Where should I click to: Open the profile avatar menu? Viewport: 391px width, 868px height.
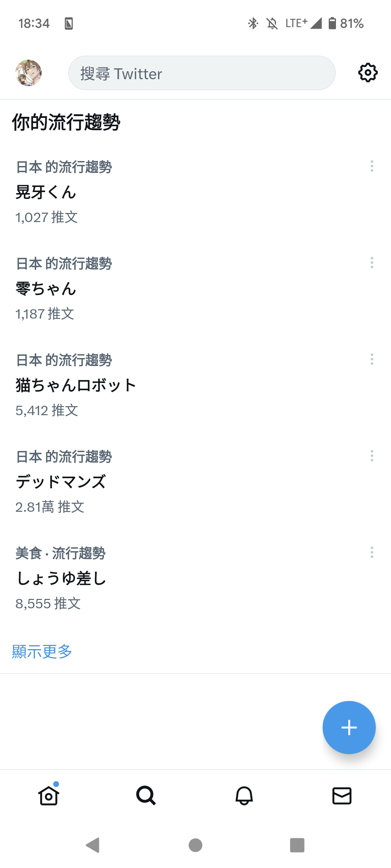[x=29, y=73]
